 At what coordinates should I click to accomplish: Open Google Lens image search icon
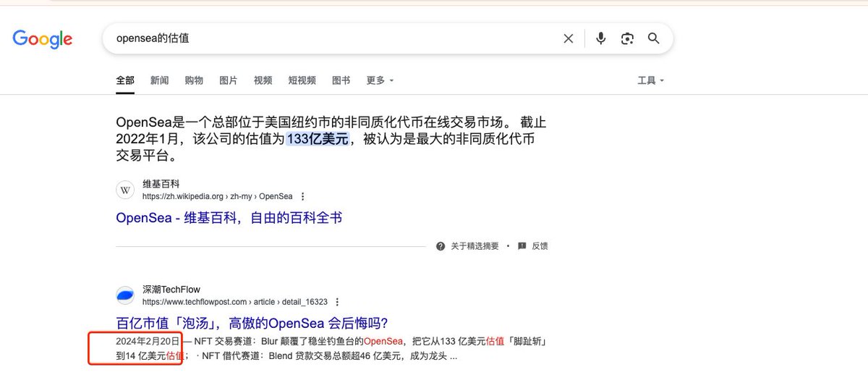(x=627, y=38)
